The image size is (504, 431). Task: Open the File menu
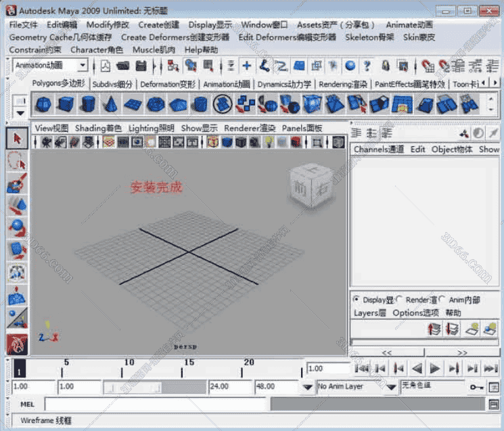tap(23, 25)
